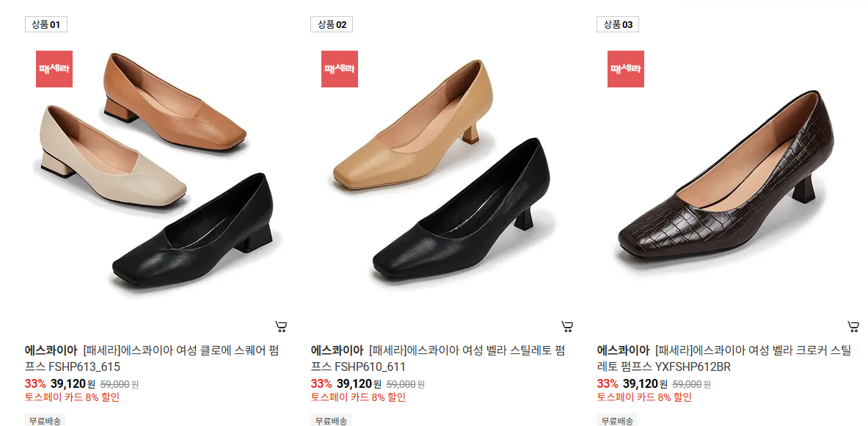This screenshot has height=426, width=868.
Task: Add product 03 to shopping cart
Action: [x=853, y=327]
